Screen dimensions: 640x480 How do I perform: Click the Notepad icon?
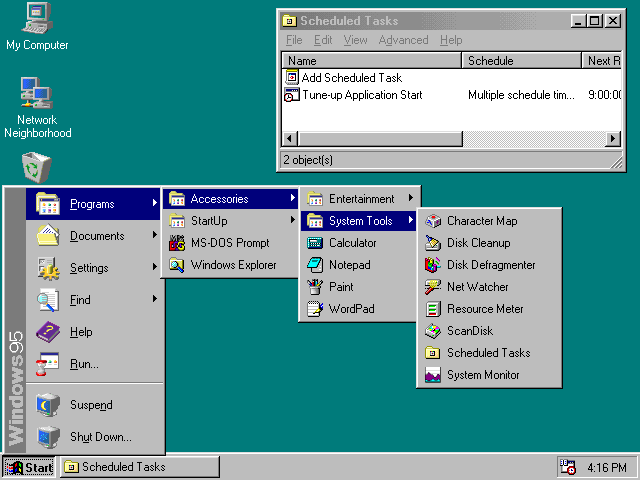315,265
